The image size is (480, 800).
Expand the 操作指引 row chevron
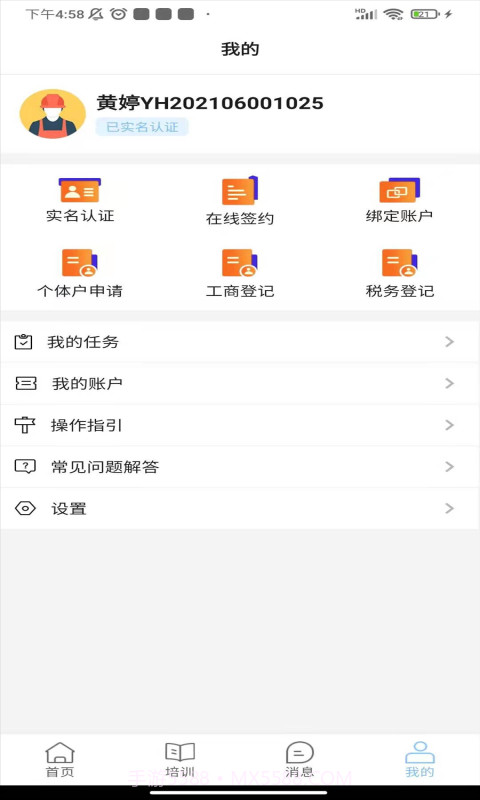pyautogui.click(x=449, y=425)
